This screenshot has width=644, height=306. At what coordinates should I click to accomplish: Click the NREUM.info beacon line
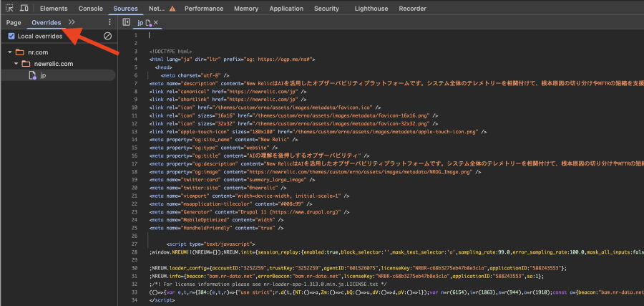346,276
